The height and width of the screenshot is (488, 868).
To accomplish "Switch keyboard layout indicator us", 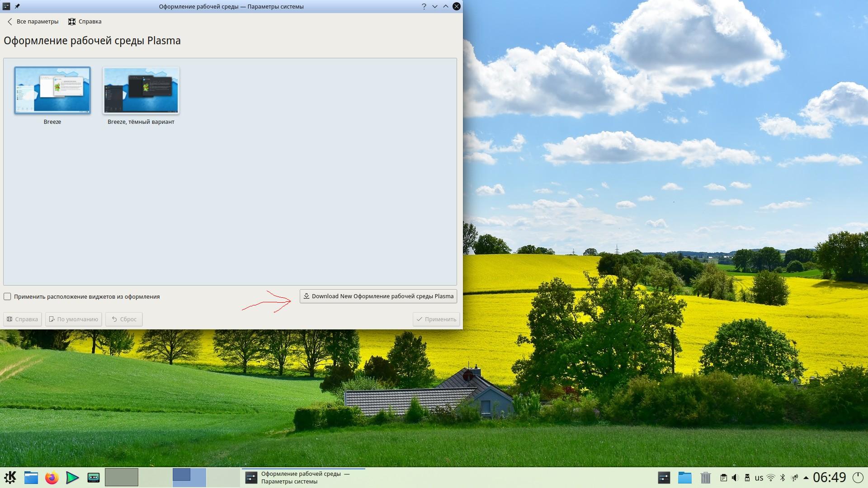I will 759,478.
